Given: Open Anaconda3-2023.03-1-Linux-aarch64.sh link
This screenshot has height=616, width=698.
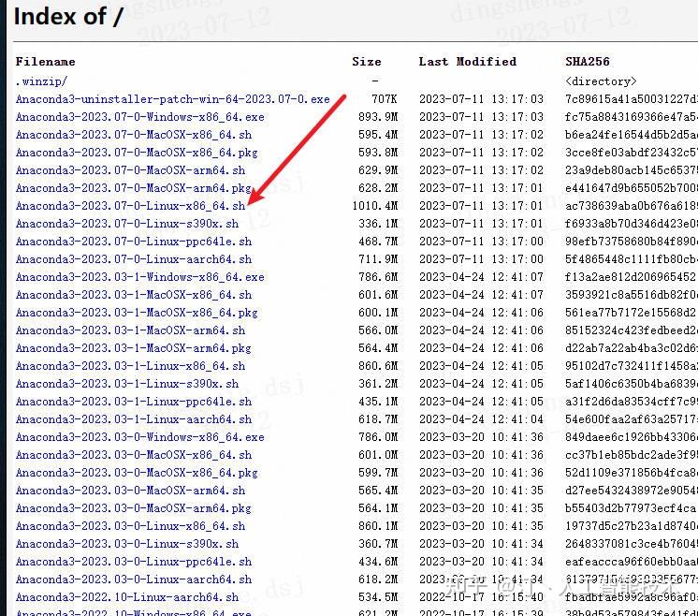Looking at the screenshot, I should (x=134, y=419).
